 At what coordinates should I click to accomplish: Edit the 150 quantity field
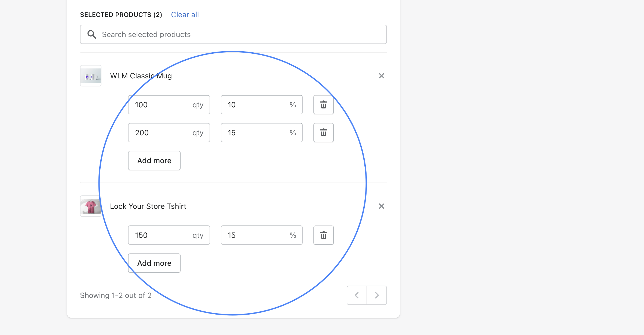[169, 235]
